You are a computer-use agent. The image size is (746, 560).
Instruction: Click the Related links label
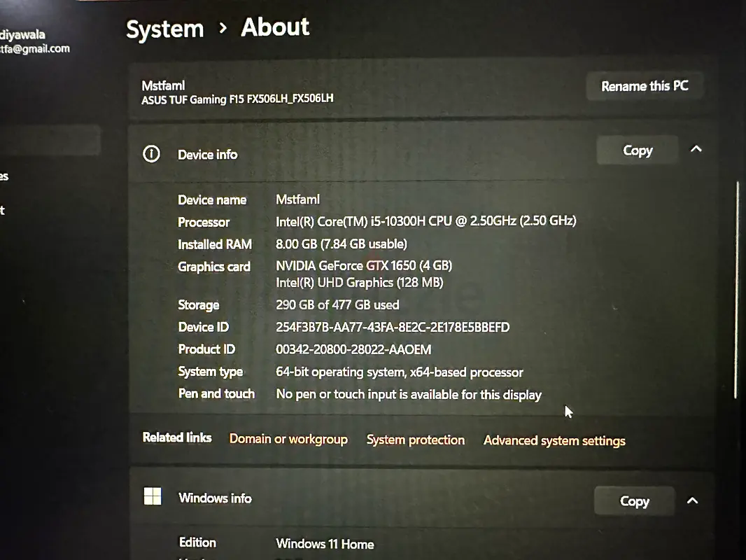[x=177, y=437]
